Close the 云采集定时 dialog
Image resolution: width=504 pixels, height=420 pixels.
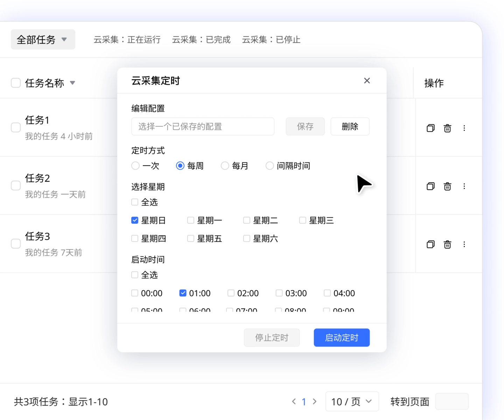pyautogui.click(x=367, y=81)
